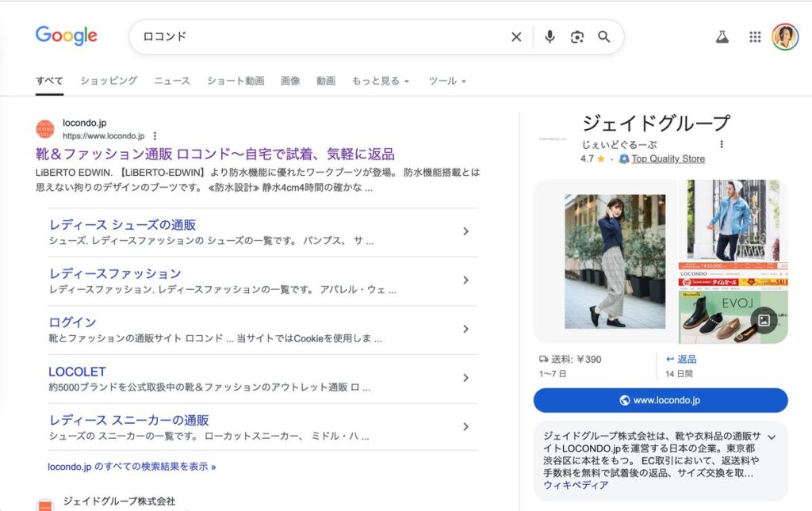812x511 pixels.
Task: Click the search input field
Action: pyautogui.click(x=317, y=36)
